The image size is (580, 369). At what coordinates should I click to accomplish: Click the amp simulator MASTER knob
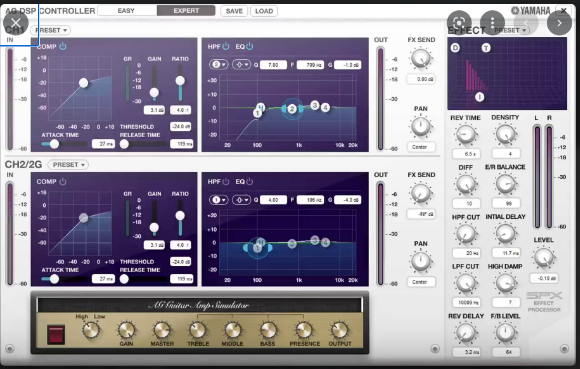click(x=162, y=330)
